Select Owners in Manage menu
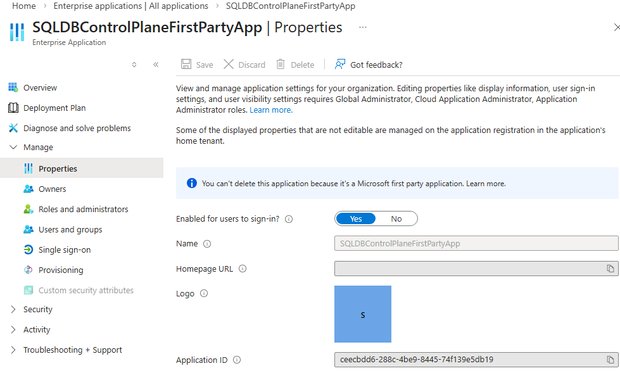620x373 pixels. [52, 189]
